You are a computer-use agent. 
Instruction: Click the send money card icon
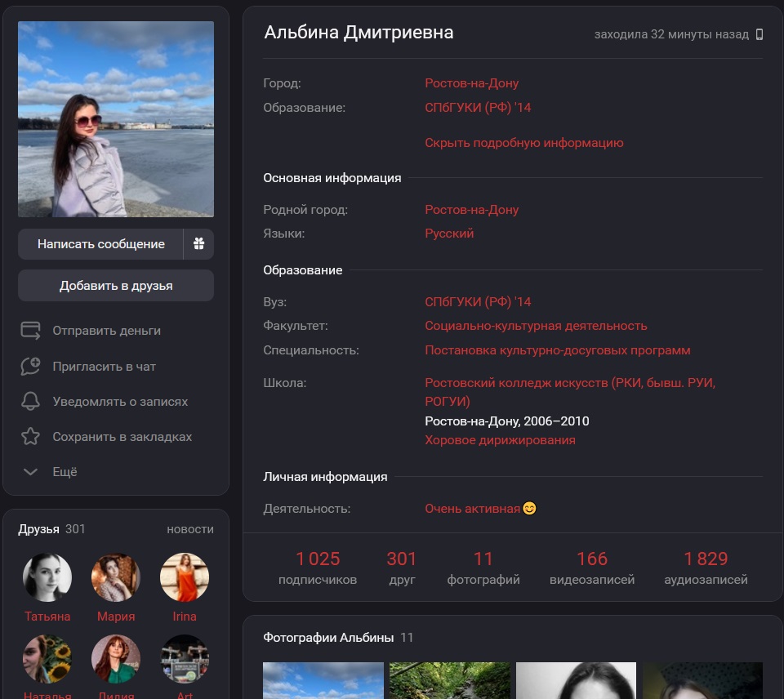pyautogui.click(x=30, y=331)
